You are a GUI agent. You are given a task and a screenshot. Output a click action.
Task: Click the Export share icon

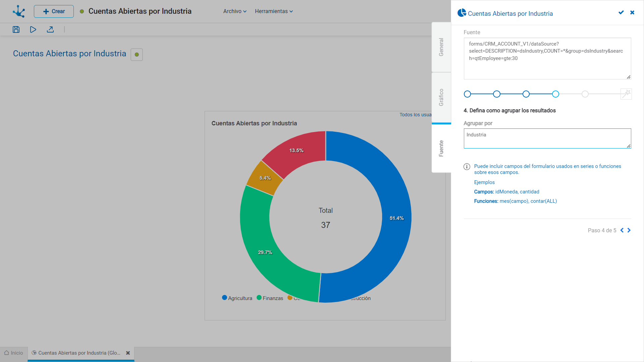tap(50, 29)
